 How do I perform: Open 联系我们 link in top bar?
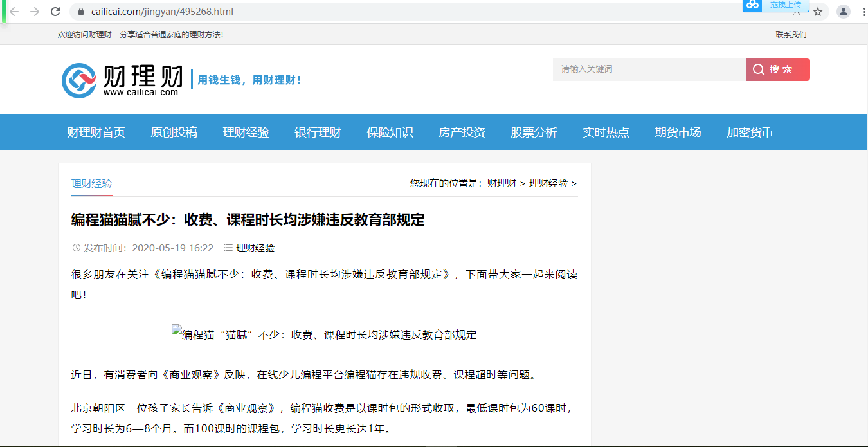791,35
